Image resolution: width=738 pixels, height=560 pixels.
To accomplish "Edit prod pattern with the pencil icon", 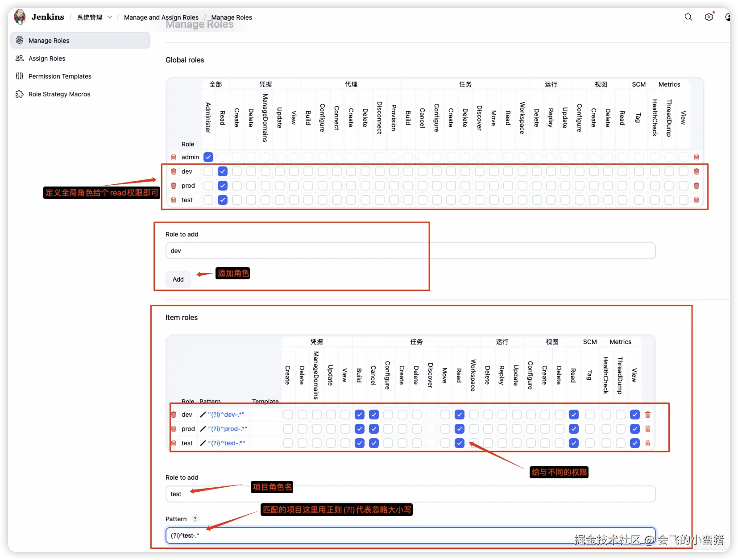I will [203, 429].
